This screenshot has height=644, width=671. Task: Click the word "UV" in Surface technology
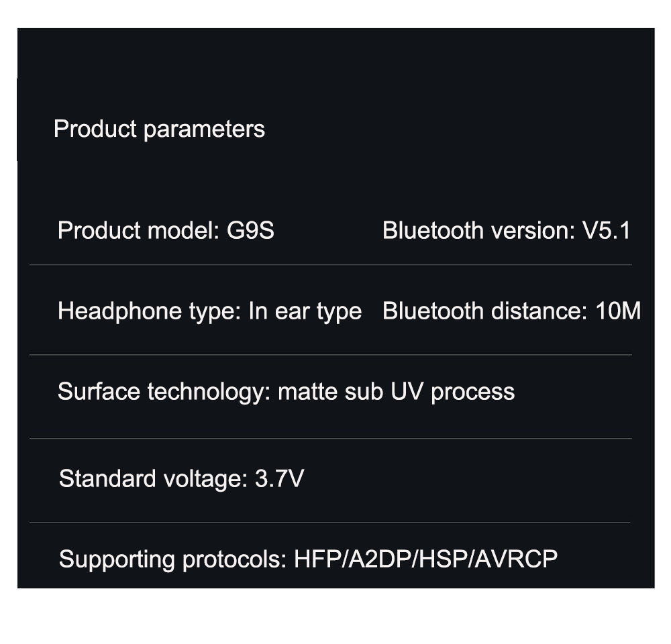(406, 392)
